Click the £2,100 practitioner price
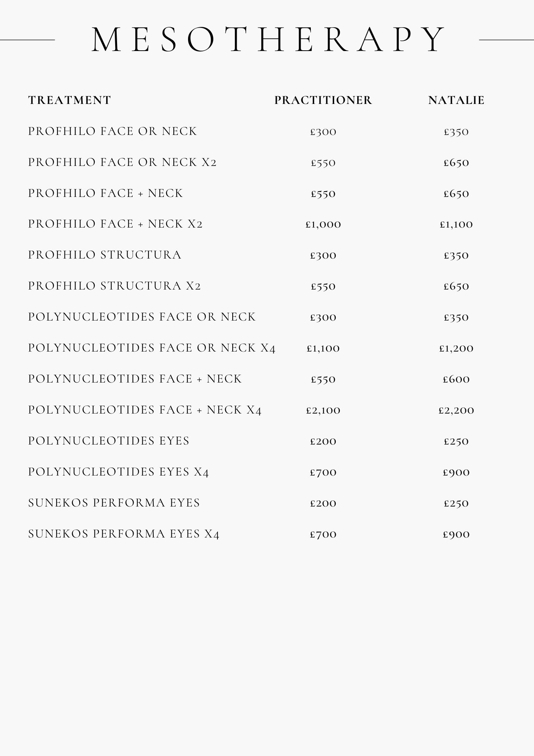The height and width of the screenshot is (756, 534). (323, 410)
